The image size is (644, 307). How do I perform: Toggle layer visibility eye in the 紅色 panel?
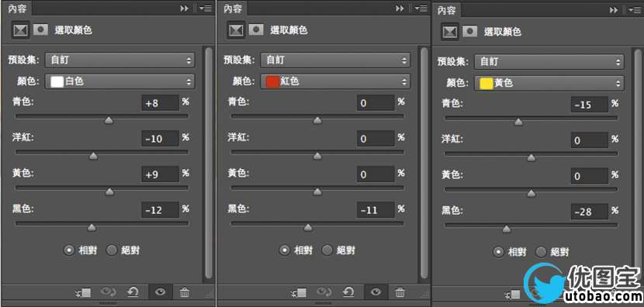click(376, 291)
